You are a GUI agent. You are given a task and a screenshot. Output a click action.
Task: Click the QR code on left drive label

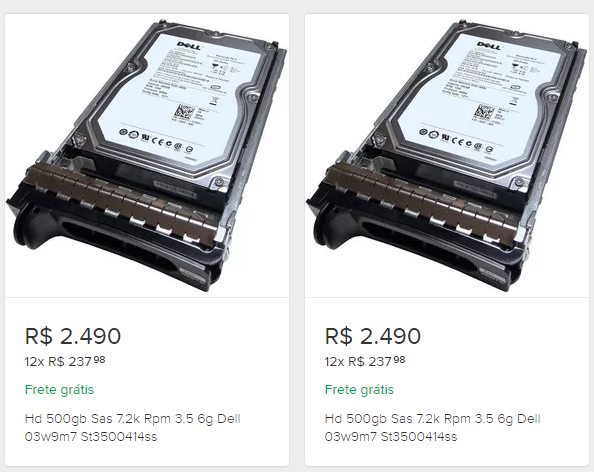pos(184,113)
